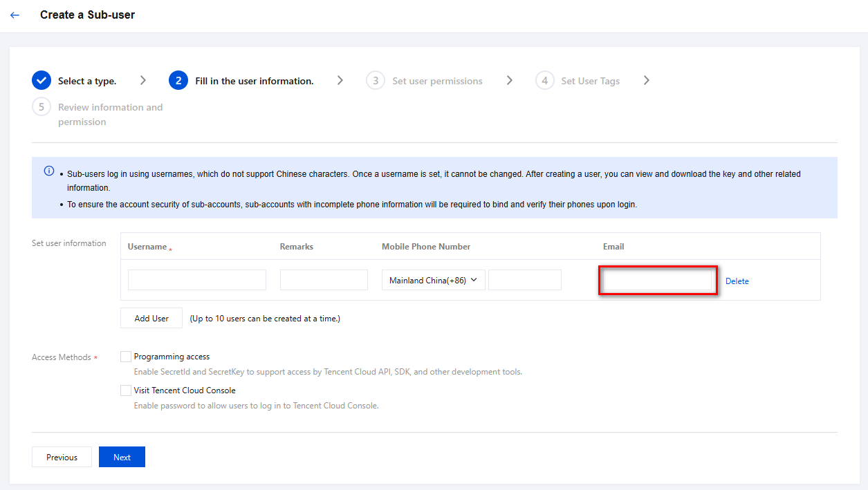Enable the Programming access checkbox
The width and height of the screenshot is (868, 490).
click(x=126, y=357)
